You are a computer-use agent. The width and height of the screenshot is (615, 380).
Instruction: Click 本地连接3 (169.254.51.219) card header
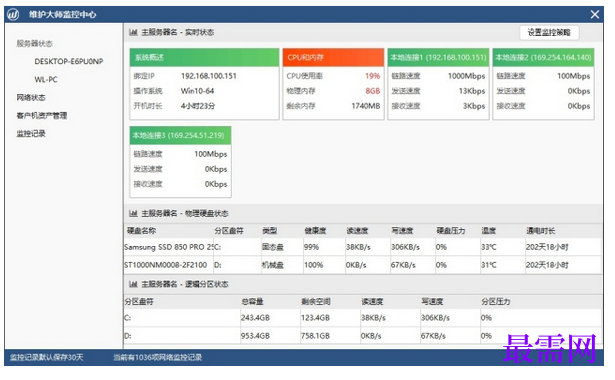(x=180, y=135)
